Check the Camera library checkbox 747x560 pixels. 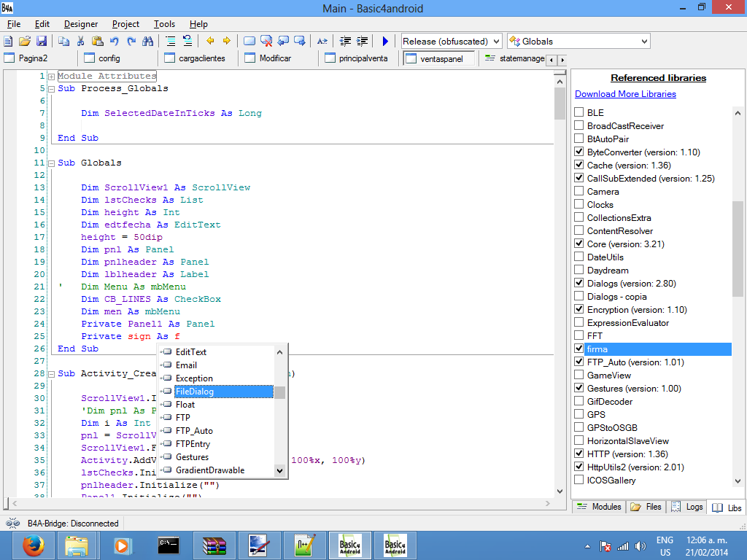point(579,192)
